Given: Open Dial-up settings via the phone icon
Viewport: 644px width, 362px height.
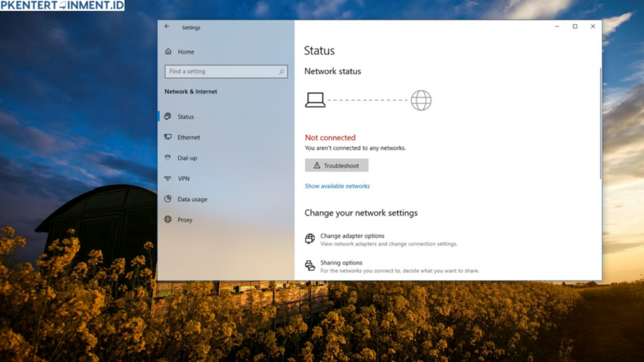Looking at the screenshot, I should click(167, 158).
